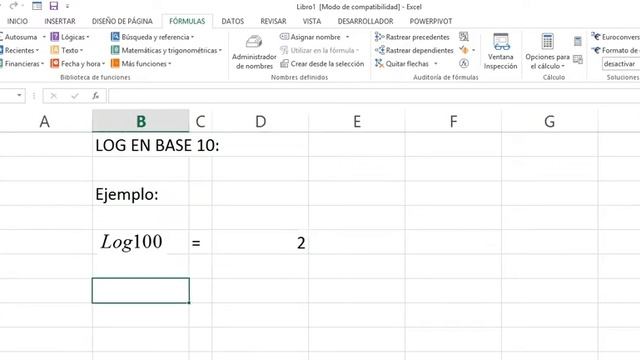Click the Euroconversión button

(x=615, y=37)
